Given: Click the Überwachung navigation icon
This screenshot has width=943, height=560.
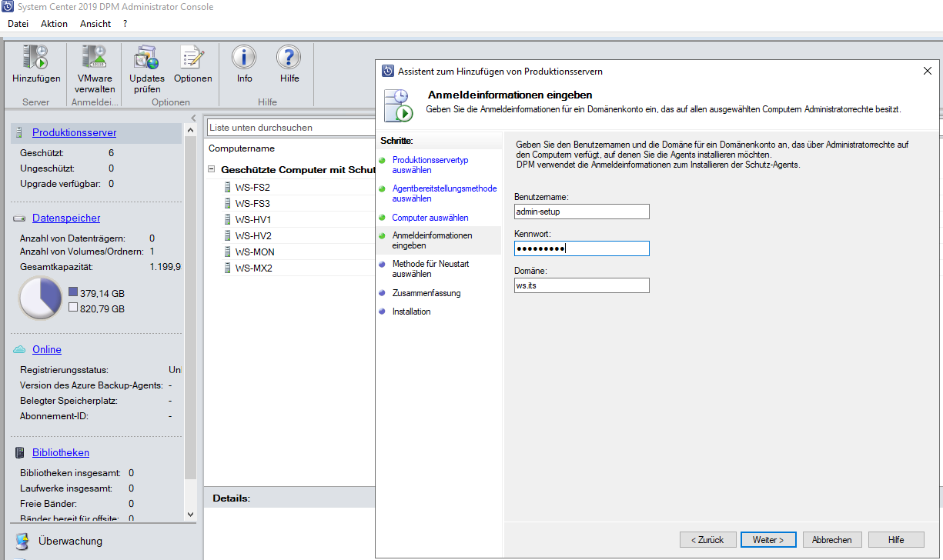Looking at the screenshot, I should point(22,542).
